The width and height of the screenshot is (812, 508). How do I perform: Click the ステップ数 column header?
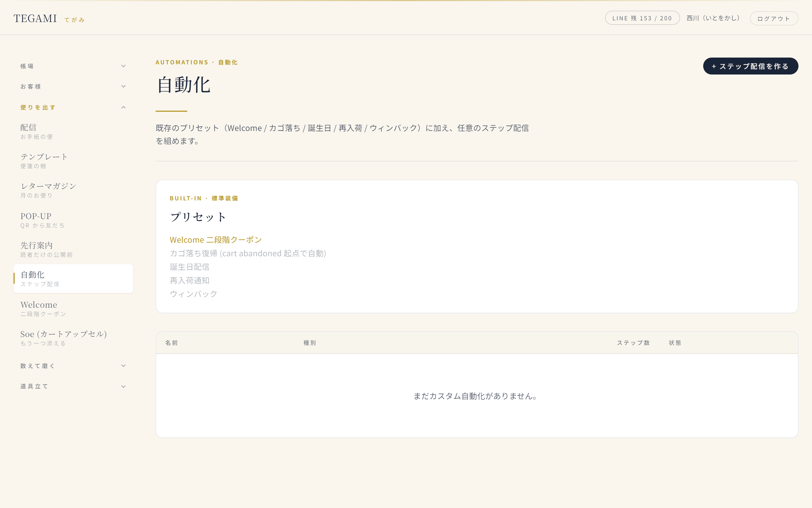pyautogui.click(x=634, y=343)
